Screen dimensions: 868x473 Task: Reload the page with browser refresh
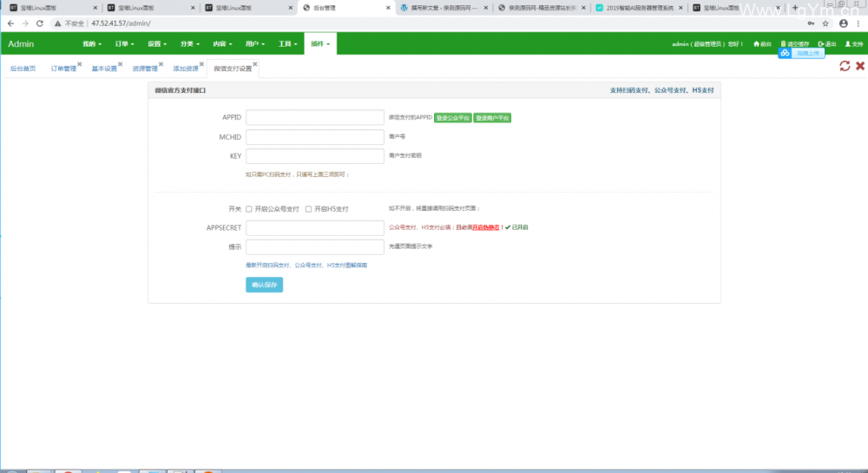tap(39, 23)
